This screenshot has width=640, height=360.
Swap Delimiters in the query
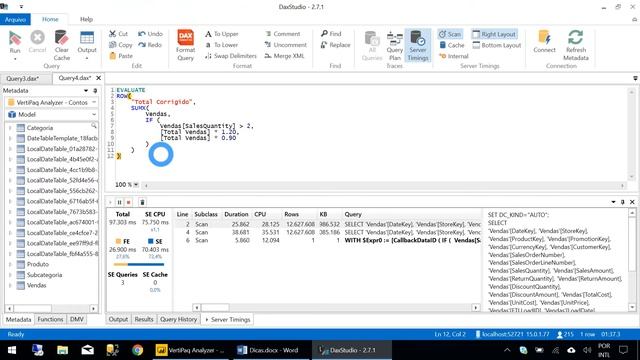231,56
